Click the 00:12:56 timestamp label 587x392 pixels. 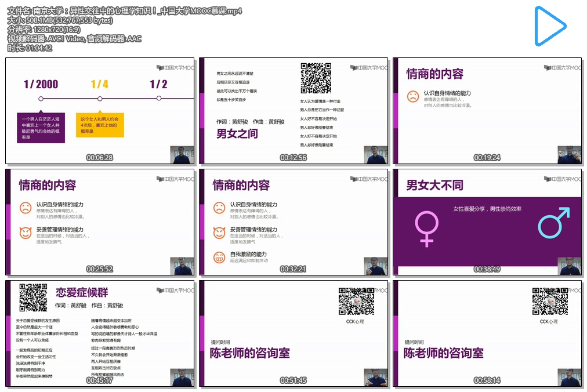click(293, 158)
